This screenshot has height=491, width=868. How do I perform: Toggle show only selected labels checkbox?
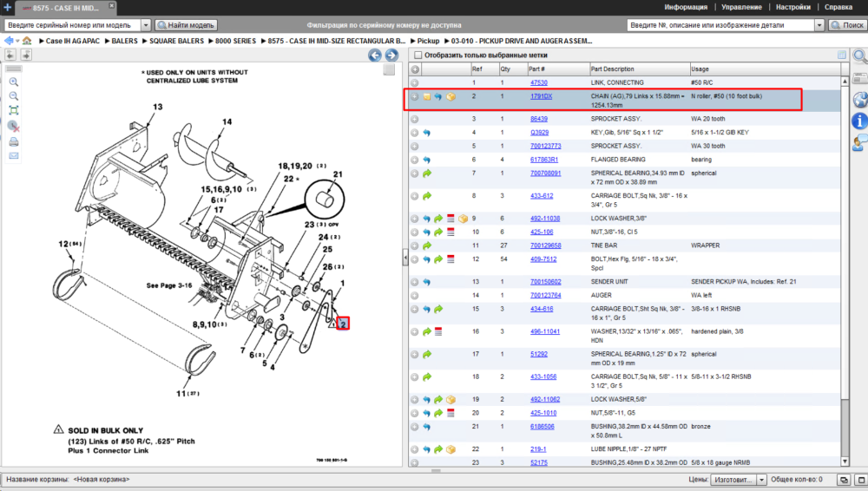point(418,56)
